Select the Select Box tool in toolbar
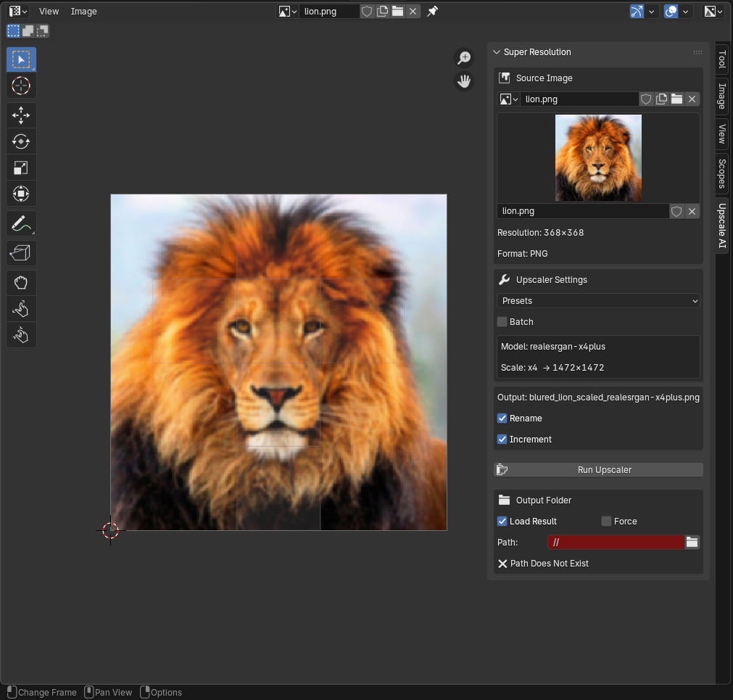 pos(21,59)
